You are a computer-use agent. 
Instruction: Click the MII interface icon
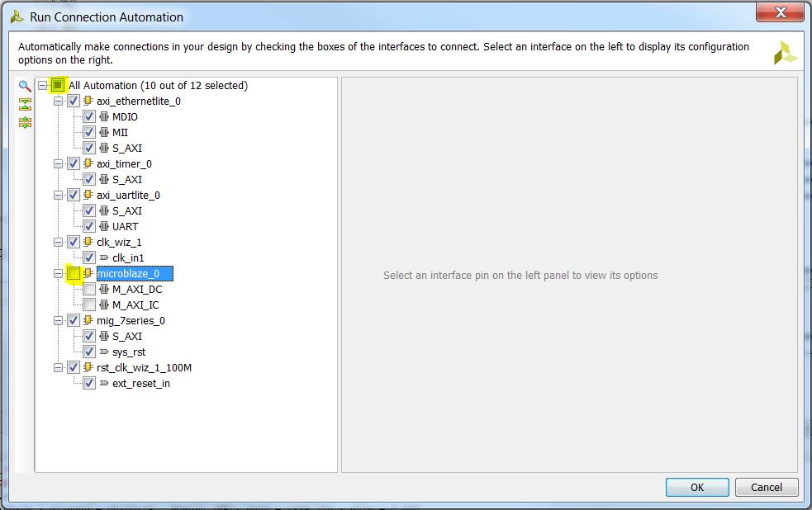pyautogui.click(x=104, y=132)
